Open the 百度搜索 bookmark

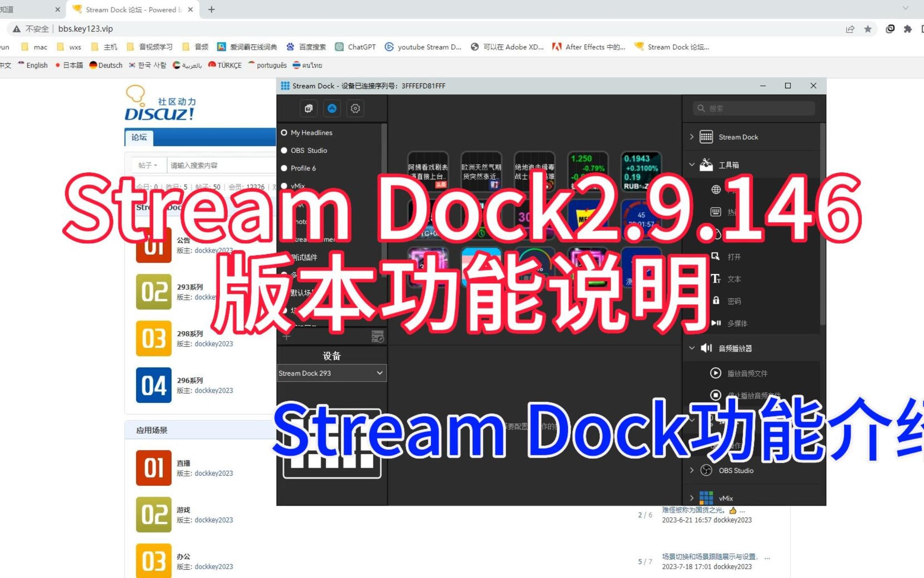coord(306,47)
